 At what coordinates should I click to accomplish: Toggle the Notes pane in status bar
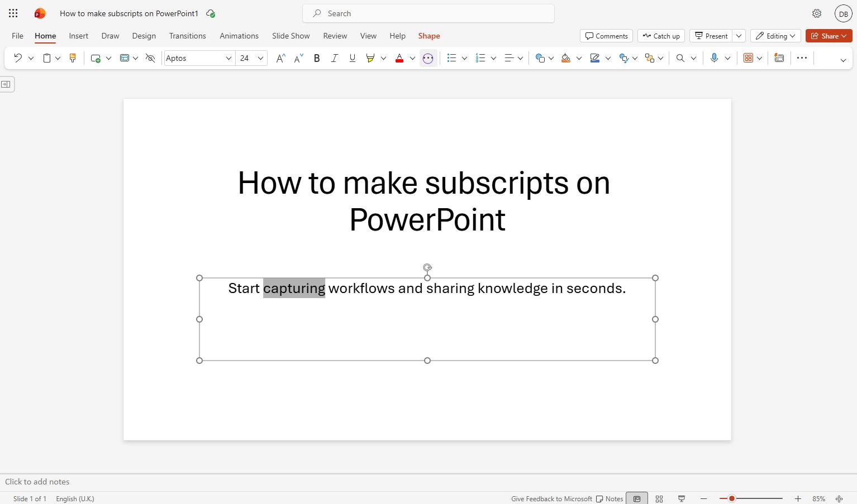point(610,498)
